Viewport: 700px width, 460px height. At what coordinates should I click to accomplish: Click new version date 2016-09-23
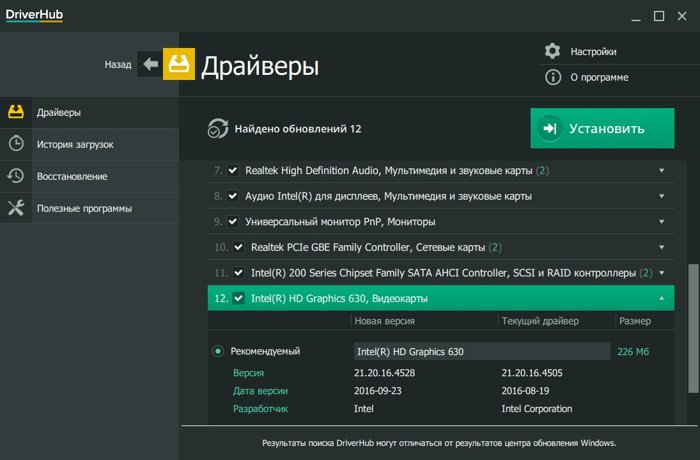click(378, 391)
